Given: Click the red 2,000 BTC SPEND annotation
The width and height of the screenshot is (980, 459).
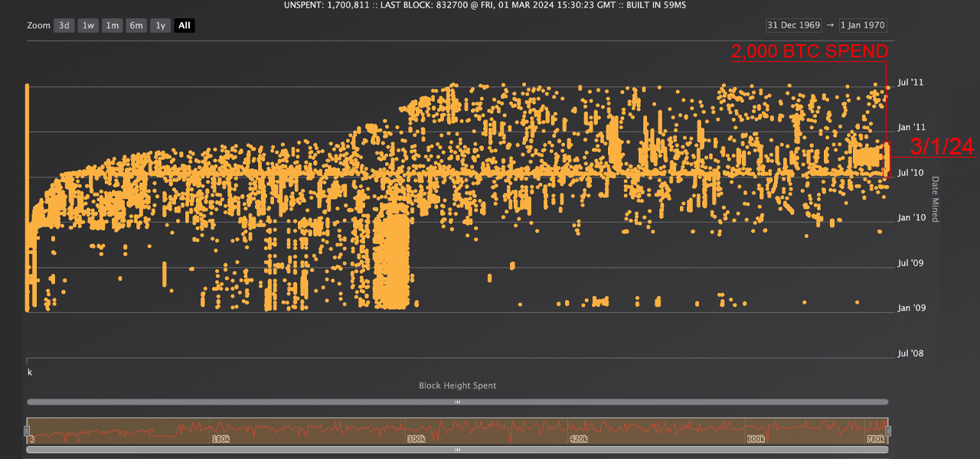Looking at the screenshot, I should [808, 52].
